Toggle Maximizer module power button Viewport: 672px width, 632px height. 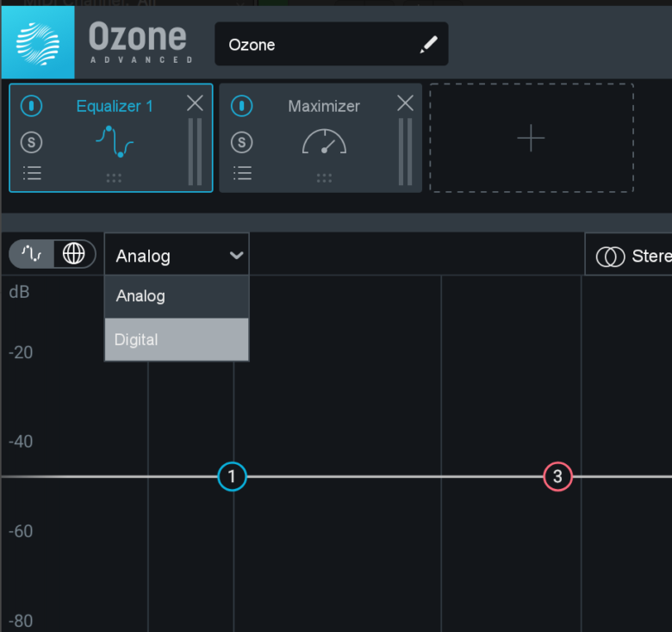(242, 106)
